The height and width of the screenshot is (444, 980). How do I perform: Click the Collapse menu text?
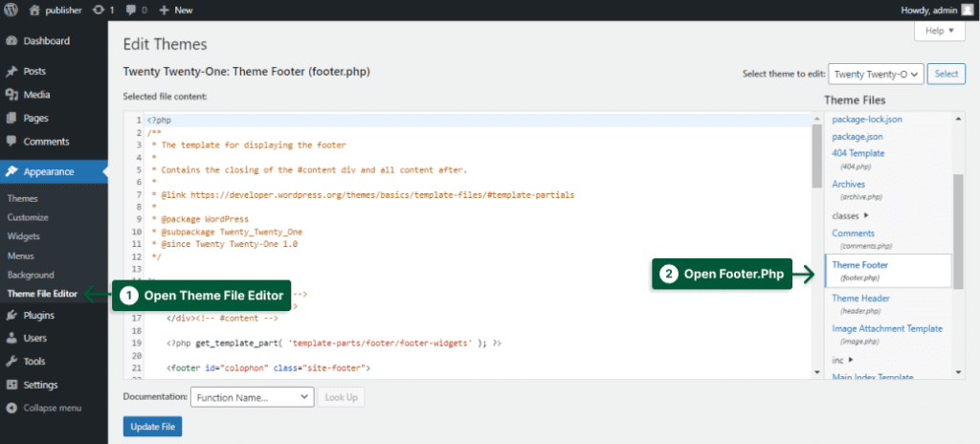(53, 409)
